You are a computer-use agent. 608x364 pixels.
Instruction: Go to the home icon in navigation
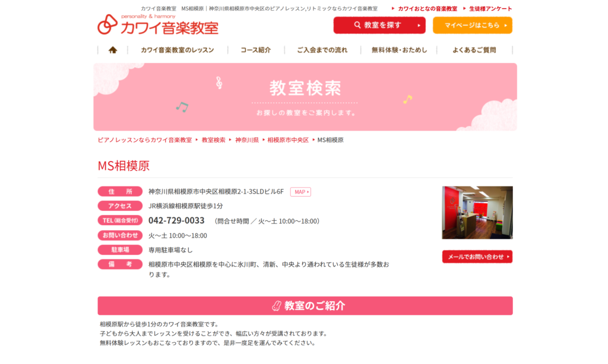112,50
